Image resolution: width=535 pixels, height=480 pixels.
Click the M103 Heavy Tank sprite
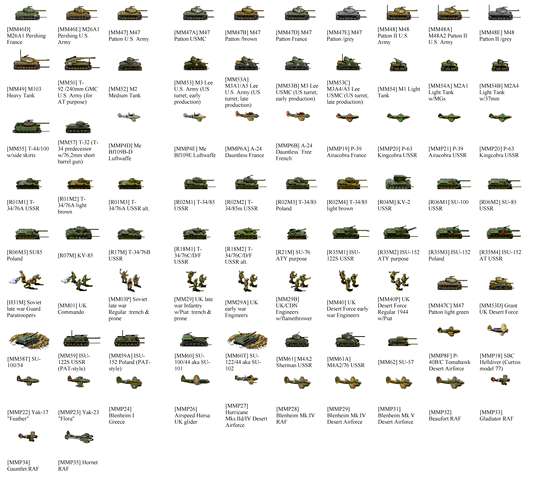[31, 61]
